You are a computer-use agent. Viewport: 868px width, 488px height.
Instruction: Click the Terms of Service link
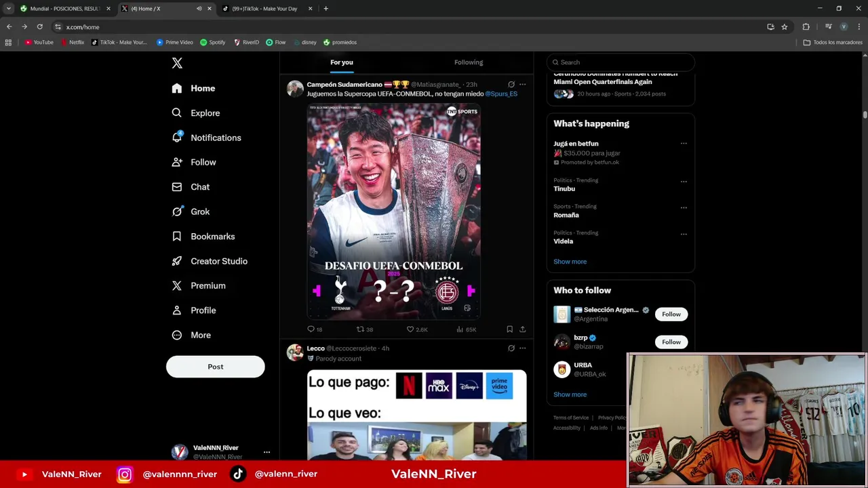pyautogui.click(x=571, y=418)
